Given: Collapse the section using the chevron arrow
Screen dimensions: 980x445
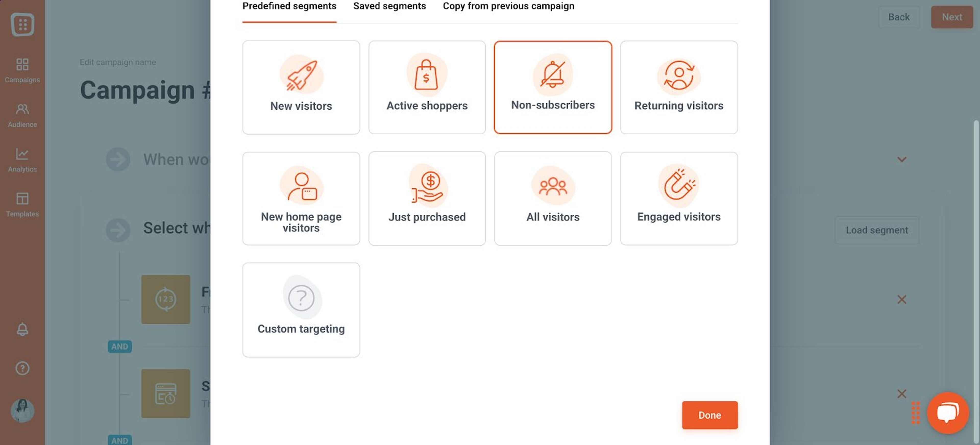Looking at the screenshot, I should coord(902,159).
